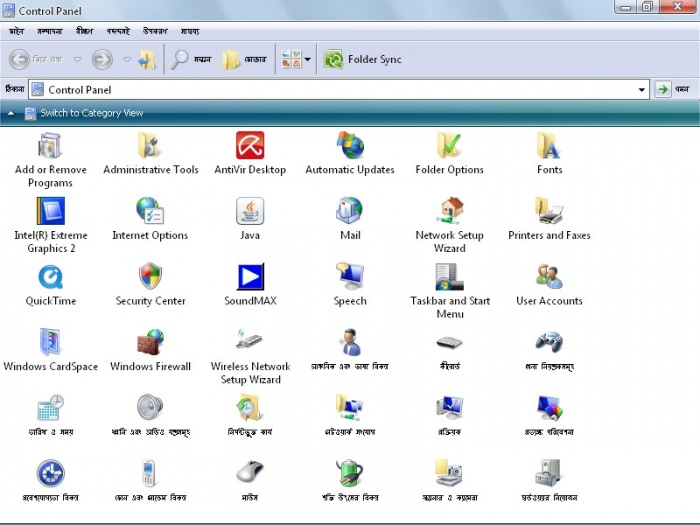
Task: Start the Network Setup Wizard
Action: pyautogui.click(x=450, y=225)
